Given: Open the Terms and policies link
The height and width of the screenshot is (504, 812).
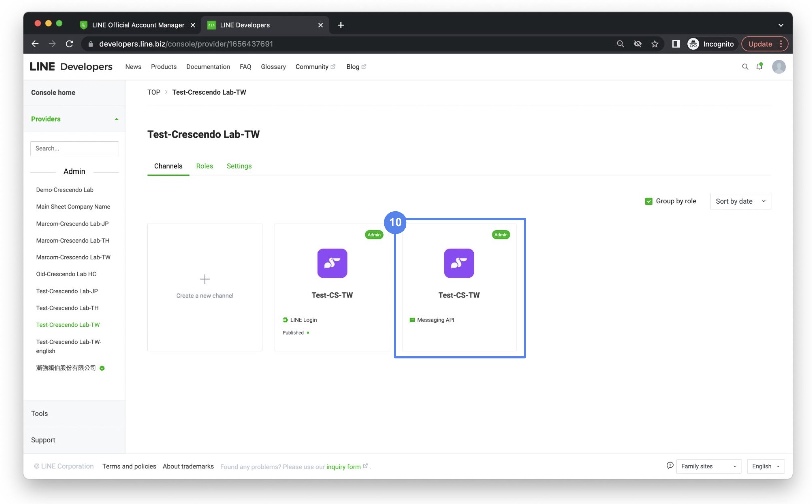Looking at the screenshot, I should click(129, 466).
